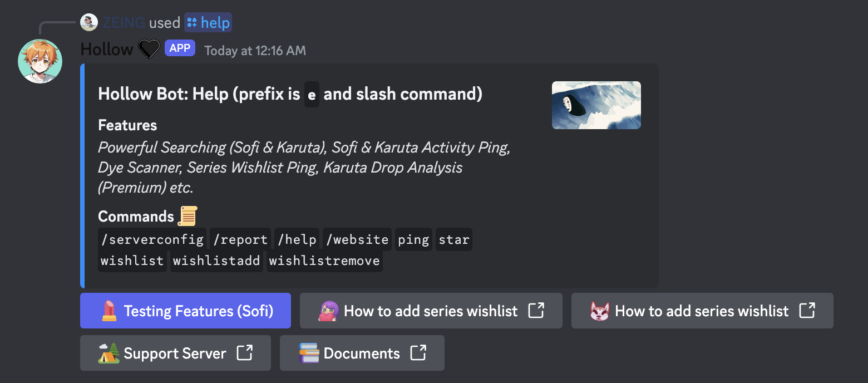Click the fox emoji on the wishlist button
The image size is (868, 383).
600,311
